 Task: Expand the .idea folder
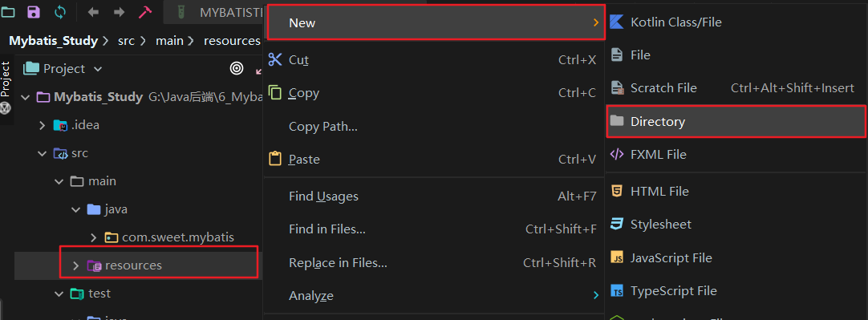[x=42, y=125]
